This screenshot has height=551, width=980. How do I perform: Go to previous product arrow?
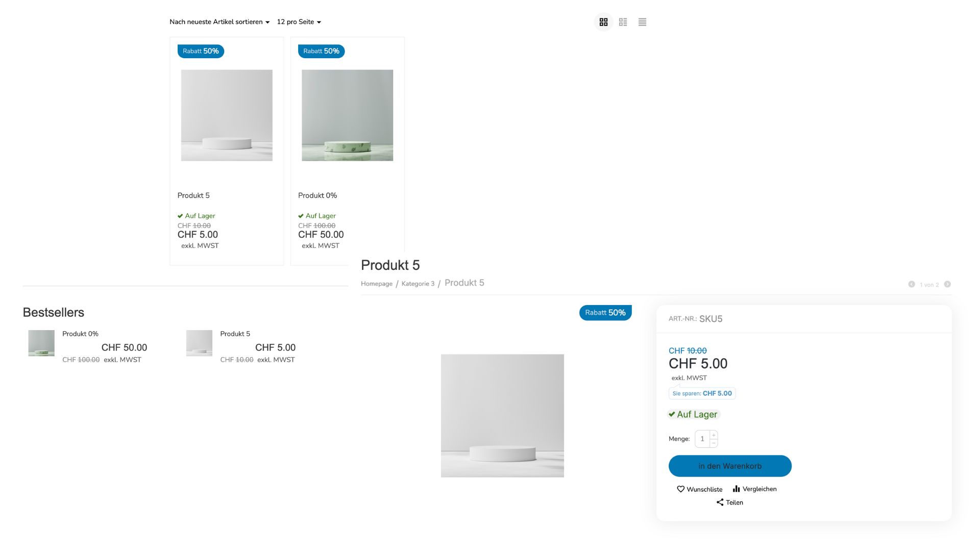(911, 284)
